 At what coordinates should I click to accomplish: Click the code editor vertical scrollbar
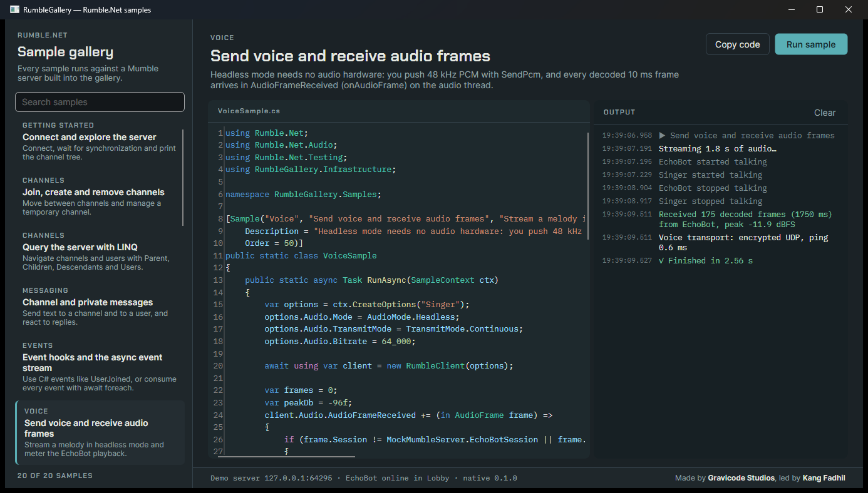pos(588,186)
